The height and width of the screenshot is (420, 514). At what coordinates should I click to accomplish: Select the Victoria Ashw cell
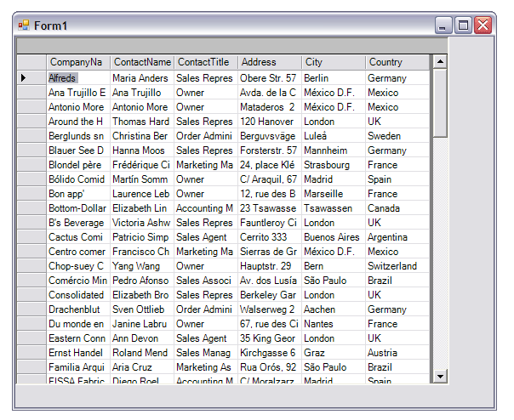141,223
